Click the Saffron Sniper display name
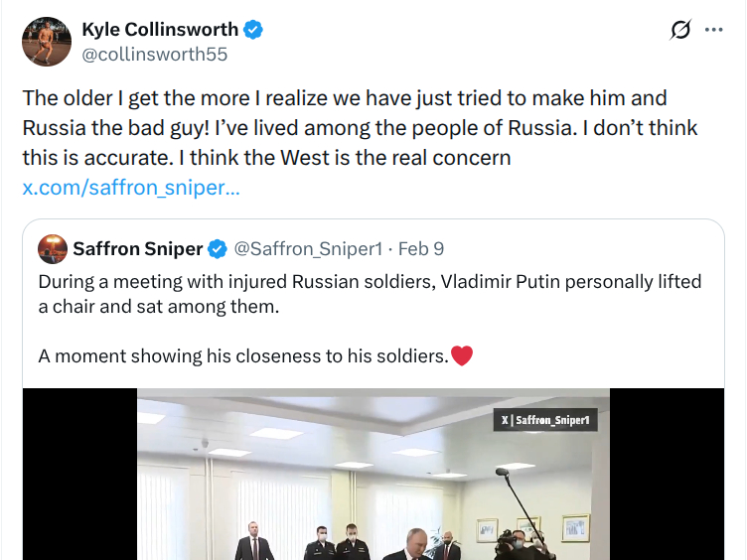Viewport: 747px width, 560px height. (137, 248)
